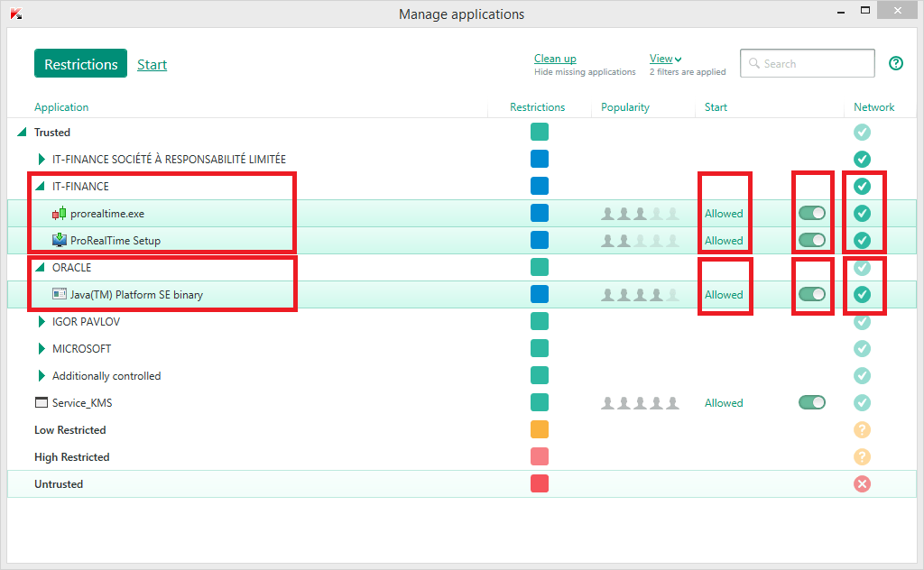The image size is (924, 570).
Task: Click network checkmark for IT-FINANCE SOCIÉTÉ row
Action: [x=862, y=159]
